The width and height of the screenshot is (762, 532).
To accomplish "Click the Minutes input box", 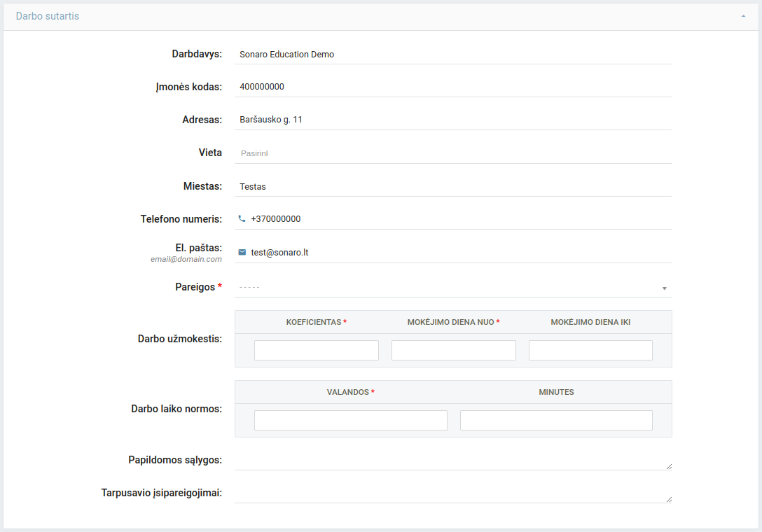I will pos(556,420).
